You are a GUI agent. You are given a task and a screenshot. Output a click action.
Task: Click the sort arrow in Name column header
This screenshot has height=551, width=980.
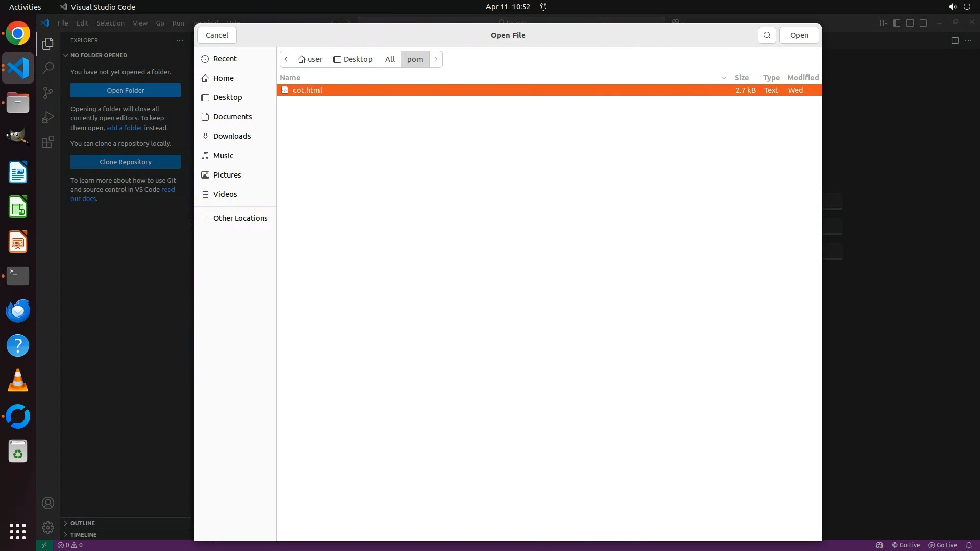pos(723,78)
